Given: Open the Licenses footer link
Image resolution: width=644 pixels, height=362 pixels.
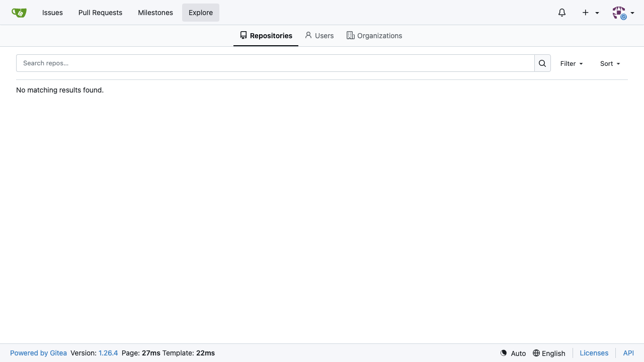Looking at the screenshot, I should tap(594, 353).
